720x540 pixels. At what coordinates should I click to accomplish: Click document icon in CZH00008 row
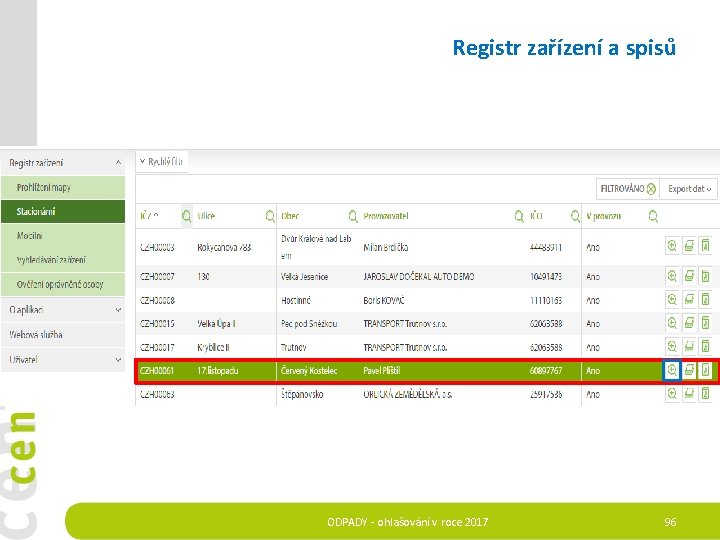click(x=705, y=300)
